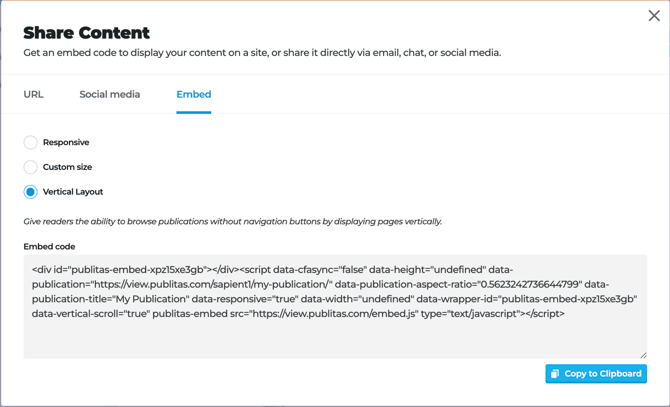Click the Share Content dialog heading

[x=87, y=33]
